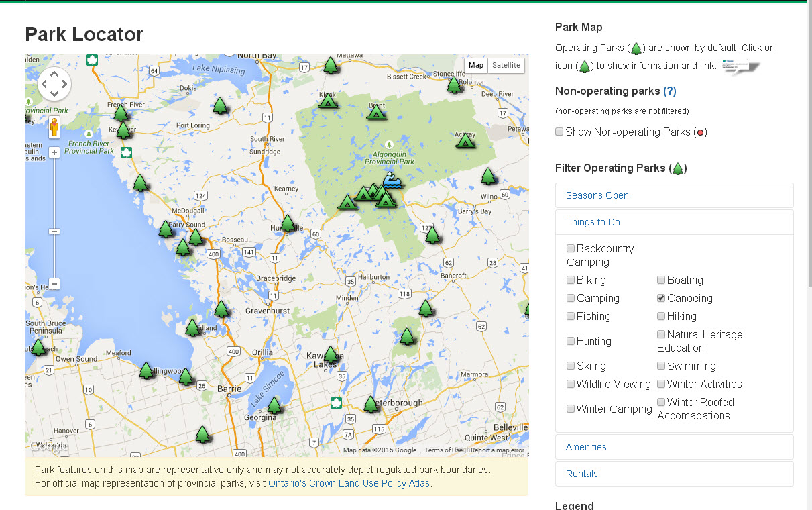812x510 pixels.
Task: Check the Winter Activities filter
Action: pyautogui.click(x=661, y=384)
